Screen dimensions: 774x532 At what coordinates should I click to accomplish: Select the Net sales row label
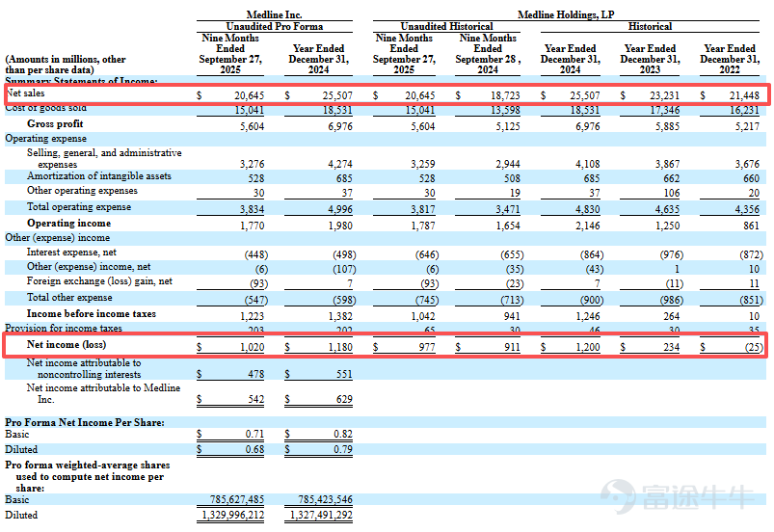point(26,93)
